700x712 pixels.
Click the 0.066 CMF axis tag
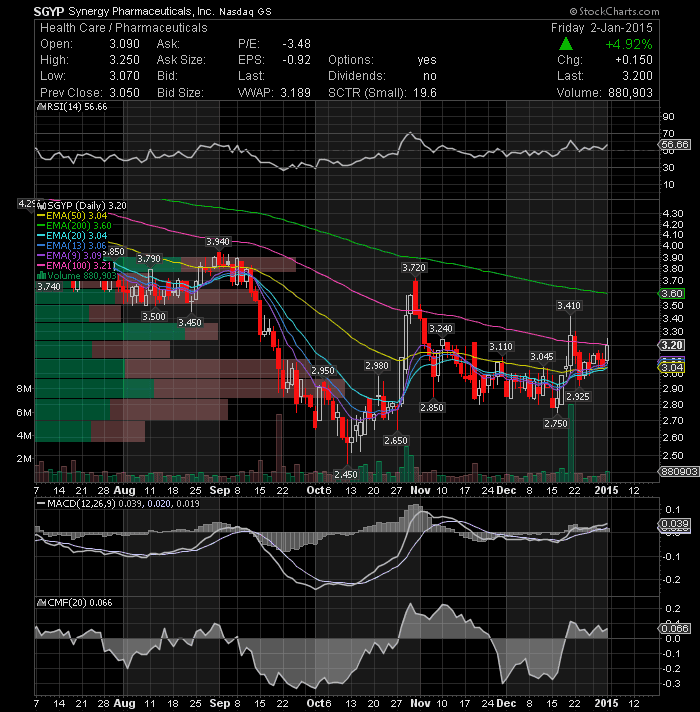tap(675, 628)
